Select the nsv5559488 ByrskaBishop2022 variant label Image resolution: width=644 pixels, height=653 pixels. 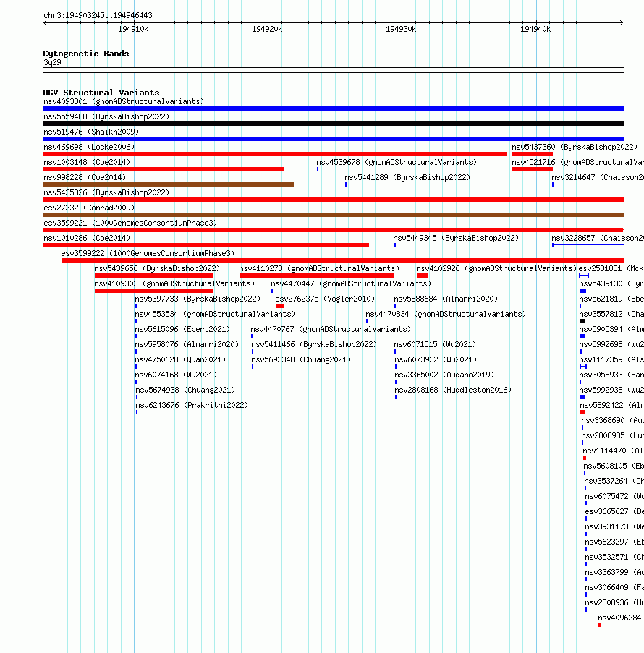pos(106,116)
